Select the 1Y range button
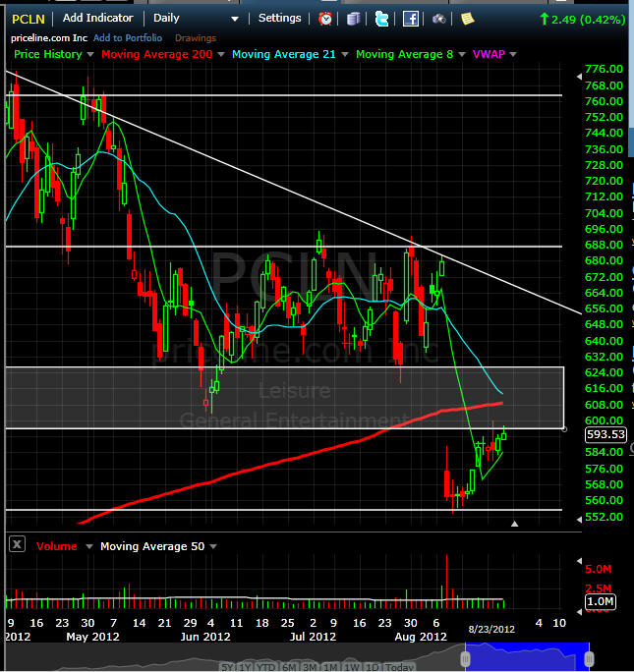 (245, 667)
